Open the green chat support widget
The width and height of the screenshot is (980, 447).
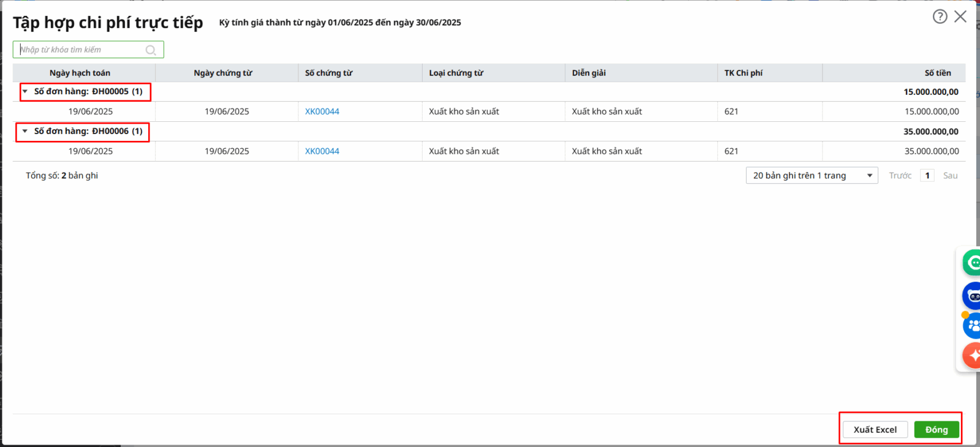coord(971,263)
